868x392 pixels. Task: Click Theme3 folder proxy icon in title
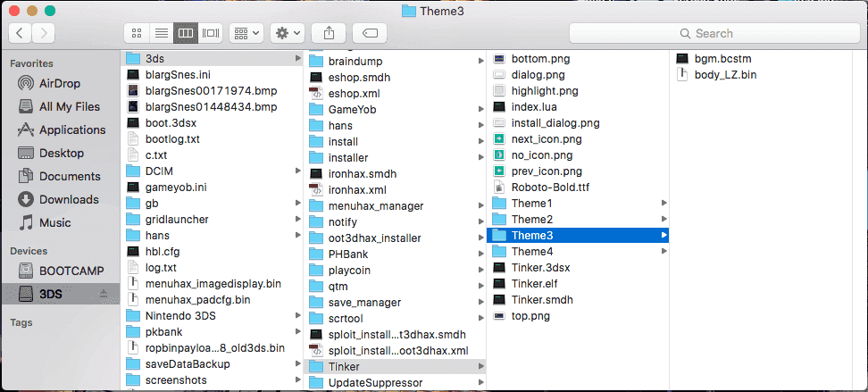[408, 11]
